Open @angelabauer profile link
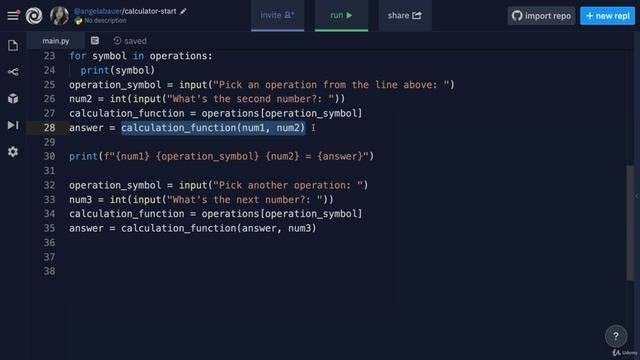The image size is (640, 360). 98,11
